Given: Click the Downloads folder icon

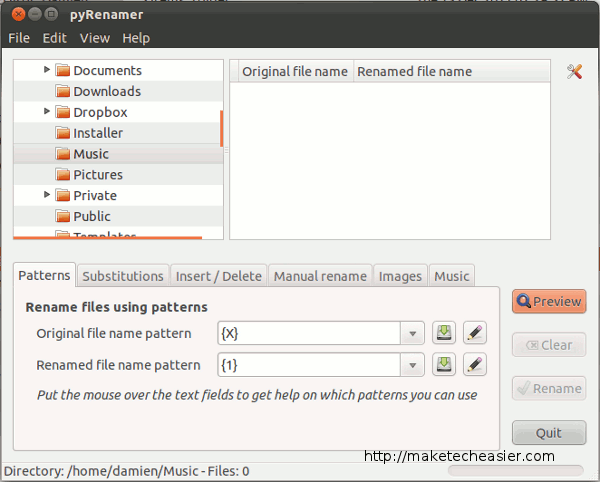Looking at the screenshot, I should [x=63, y=91].
